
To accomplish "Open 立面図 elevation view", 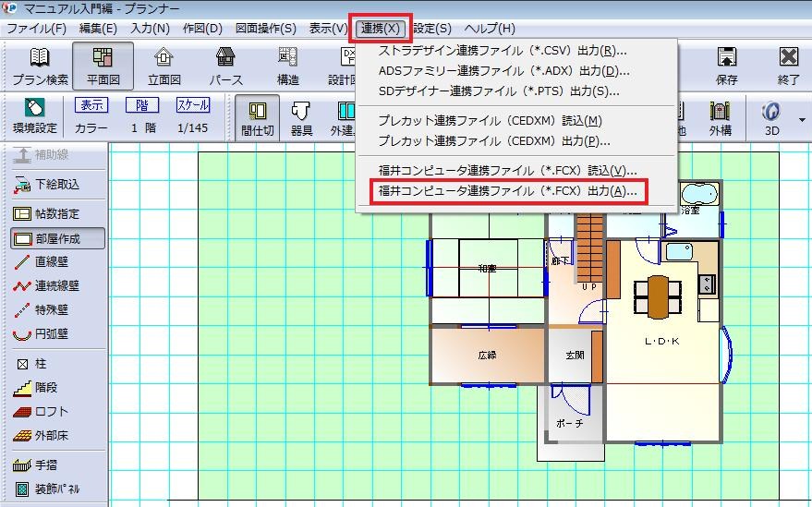I will click(164, 66).
